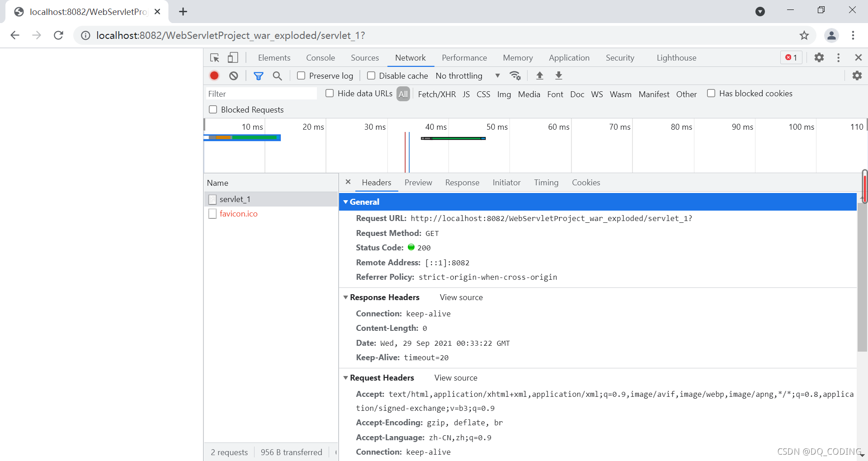Open the No throttling dropdown
The width and height of the screenshot is (868, 461).
click(468, 75)
